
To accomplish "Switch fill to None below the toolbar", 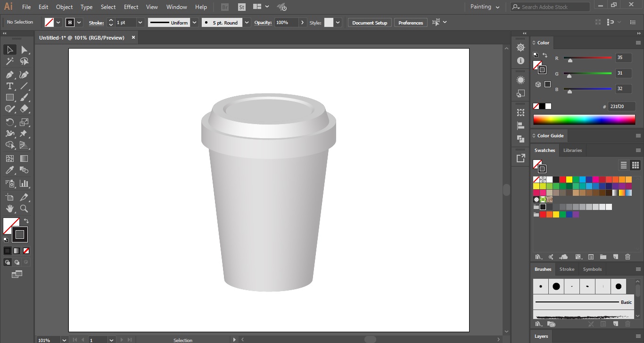I will click(25, 251).
